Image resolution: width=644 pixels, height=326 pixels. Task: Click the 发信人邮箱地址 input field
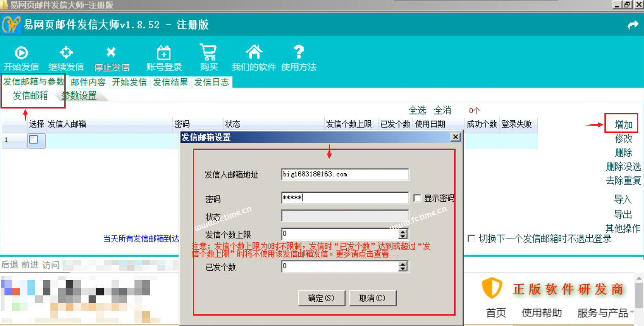345,174
